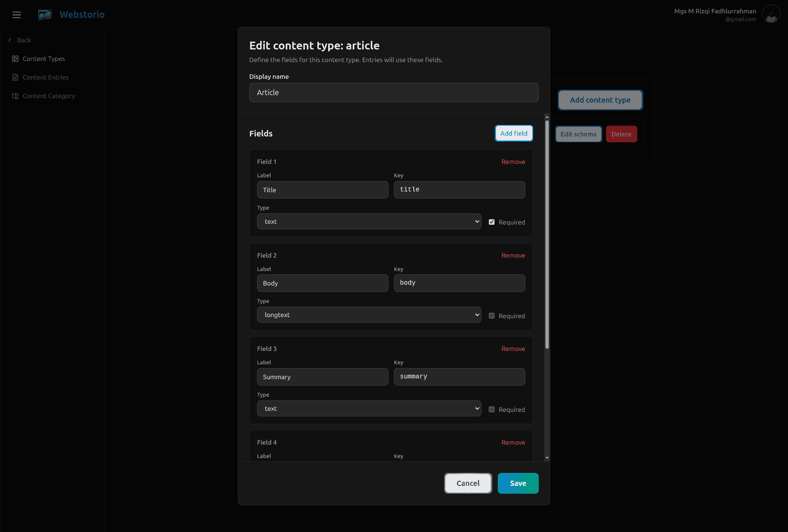Remove Field 3
The height and width of the screenshot is (532, 788).
pos(513,349)
